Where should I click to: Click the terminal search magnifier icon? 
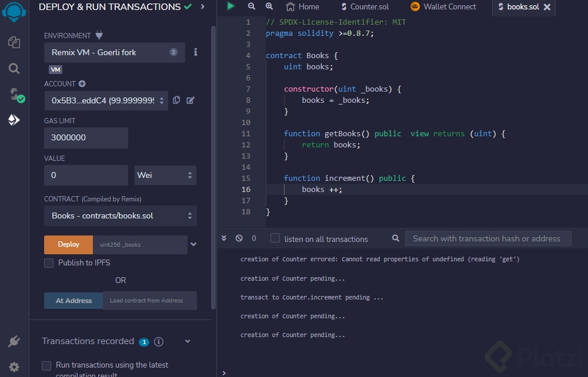point(395,238)
